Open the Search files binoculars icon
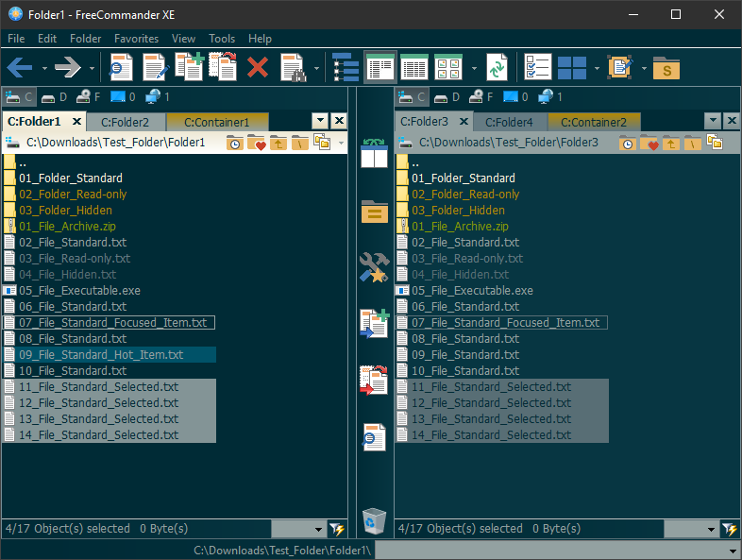Image resolution: width=742 pixels, height=560 pixels. pyautogui.click(x=294, y=68)
